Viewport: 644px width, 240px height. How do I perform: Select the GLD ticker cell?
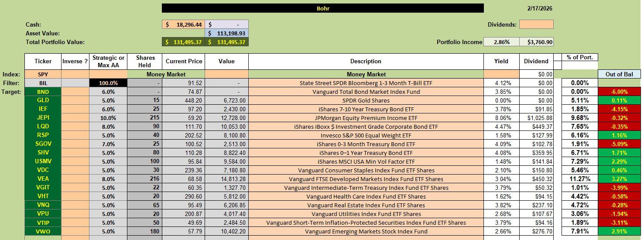pyautogui.click(x=43, y=100)
